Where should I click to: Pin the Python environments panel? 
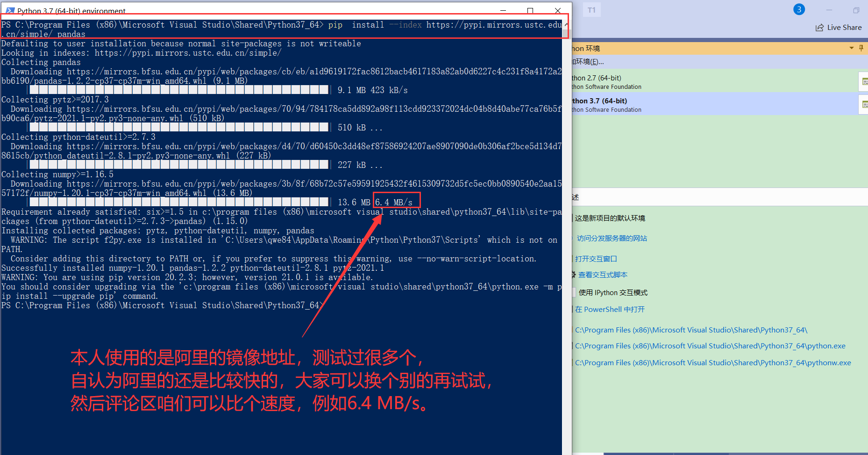click(861, 48)
